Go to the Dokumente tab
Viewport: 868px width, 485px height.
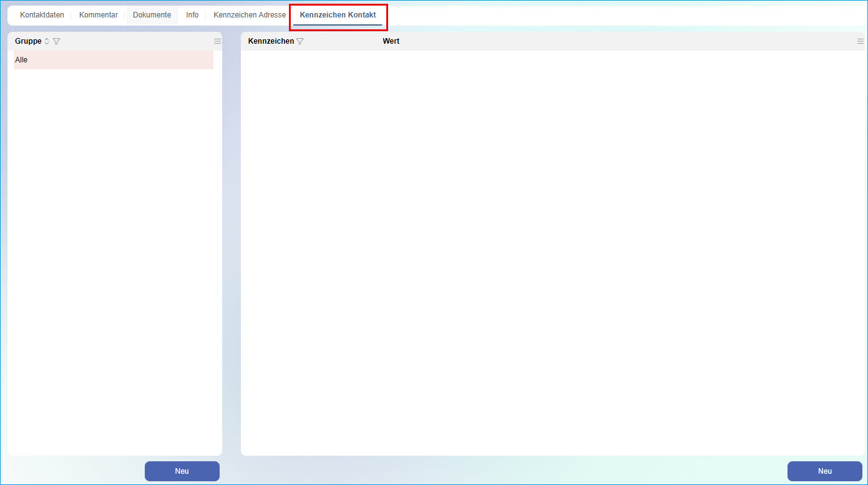coord(152,15)
